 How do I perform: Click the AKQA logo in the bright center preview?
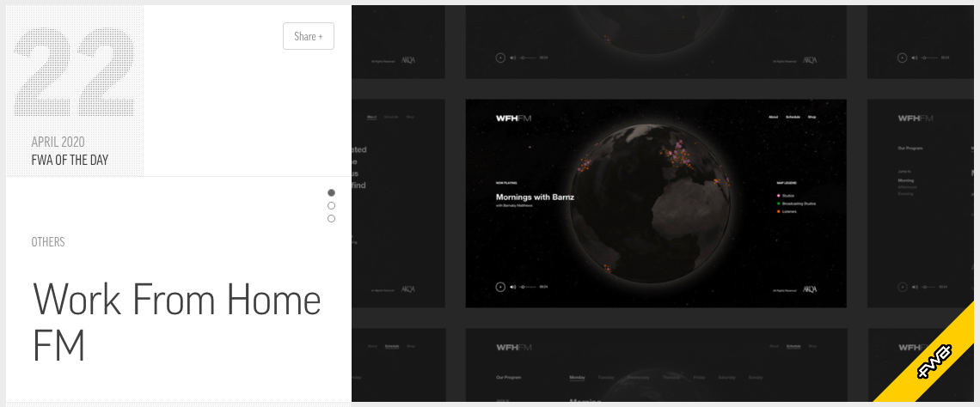pyautogui.click(x=810, y=289)
